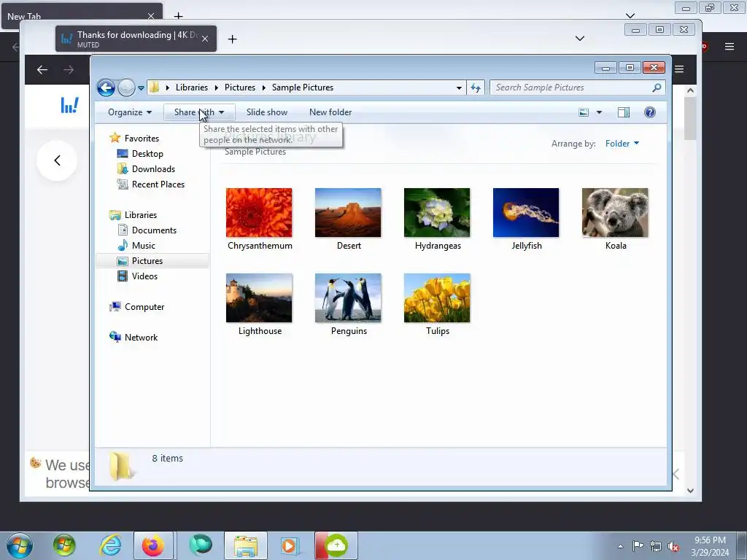Click the muted volume tray icon
The image size is (747, 560).
pos(673,547)
